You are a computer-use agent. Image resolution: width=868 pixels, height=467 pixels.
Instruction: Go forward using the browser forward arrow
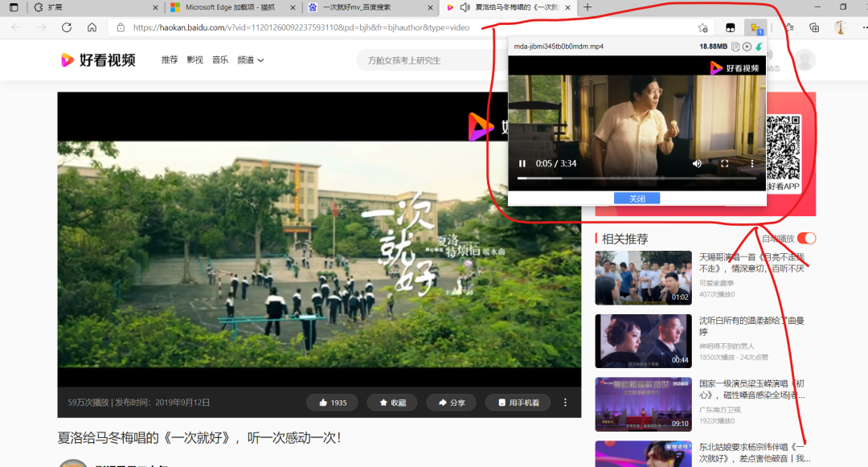click(42, 27)
